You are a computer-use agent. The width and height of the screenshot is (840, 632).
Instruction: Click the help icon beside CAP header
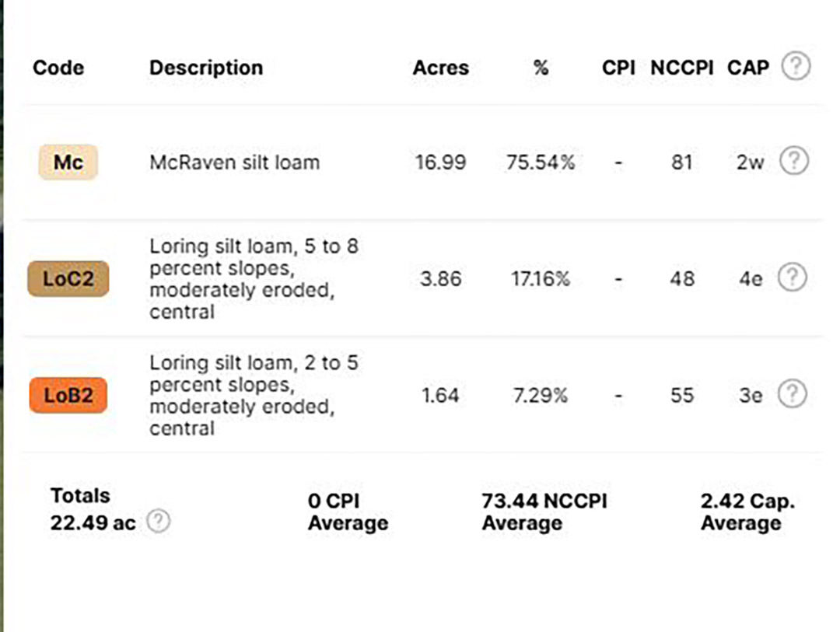coord(796,66)
